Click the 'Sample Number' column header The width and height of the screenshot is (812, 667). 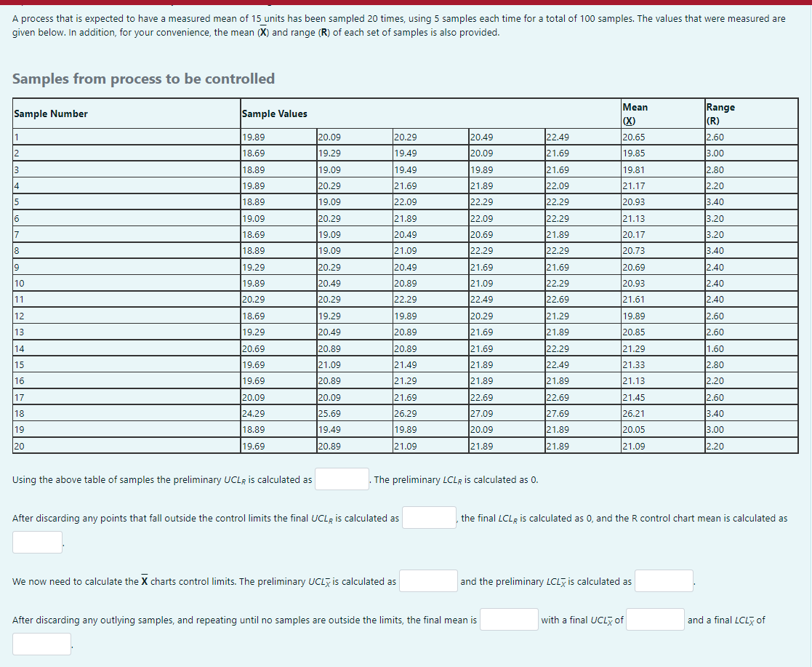127,113
